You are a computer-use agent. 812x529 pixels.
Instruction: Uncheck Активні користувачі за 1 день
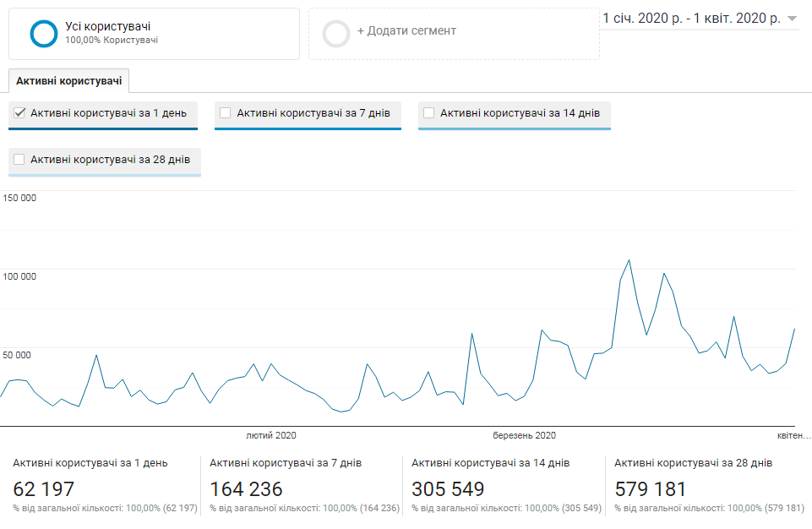coord(19,112)
